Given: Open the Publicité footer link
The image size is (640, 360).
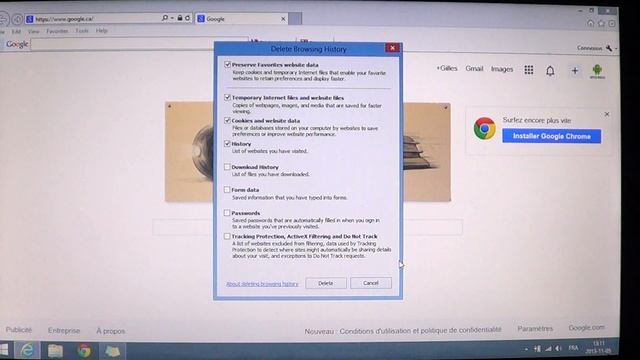Looking at the screenshot, I should pos(19,330).
